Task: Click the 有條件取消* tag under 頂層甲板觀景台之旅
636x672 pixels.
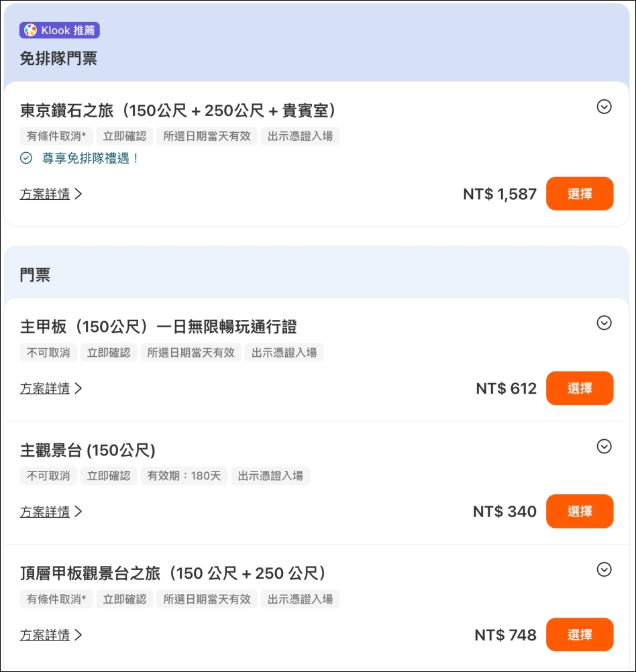Action: pos(56,599)
